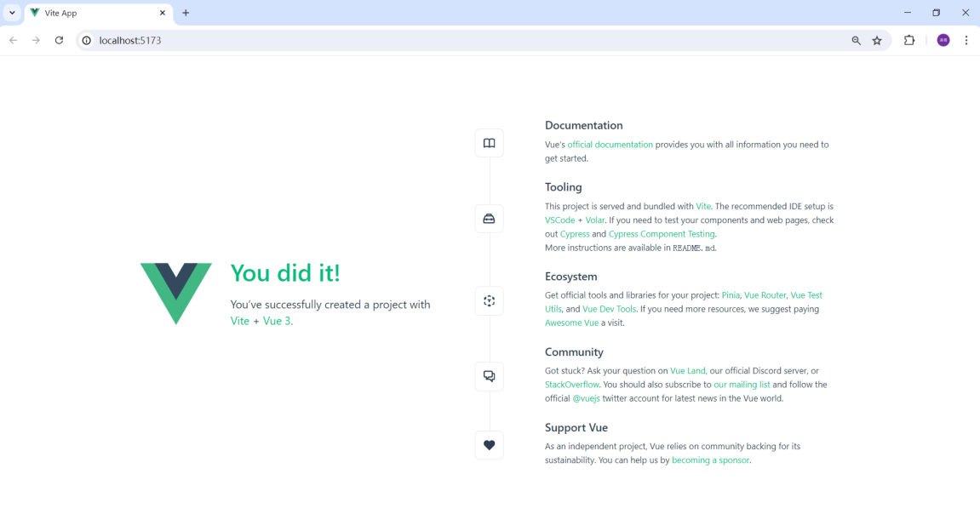Viewport: 980px width, 531px height.
Task: Select the Vite App tab
Action: 99,13
